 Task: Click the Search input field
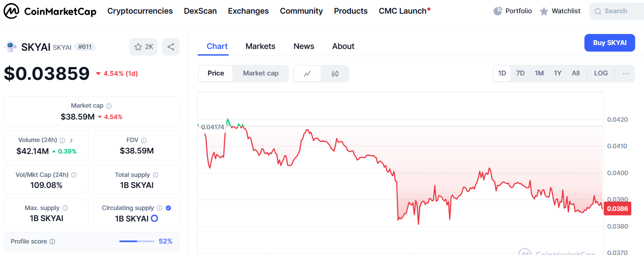tap(618, 11)
